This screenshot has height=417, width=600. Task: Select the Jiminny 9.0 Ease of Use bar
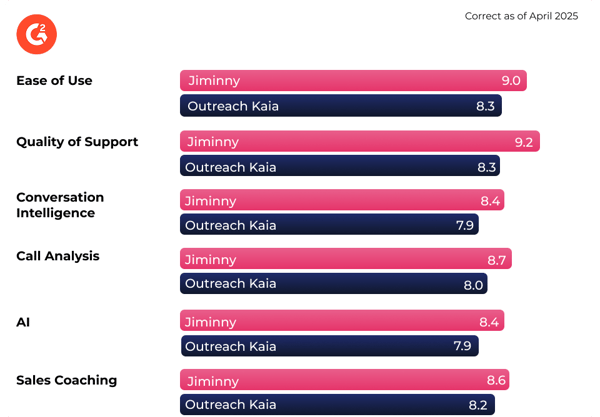click(353, 80)
